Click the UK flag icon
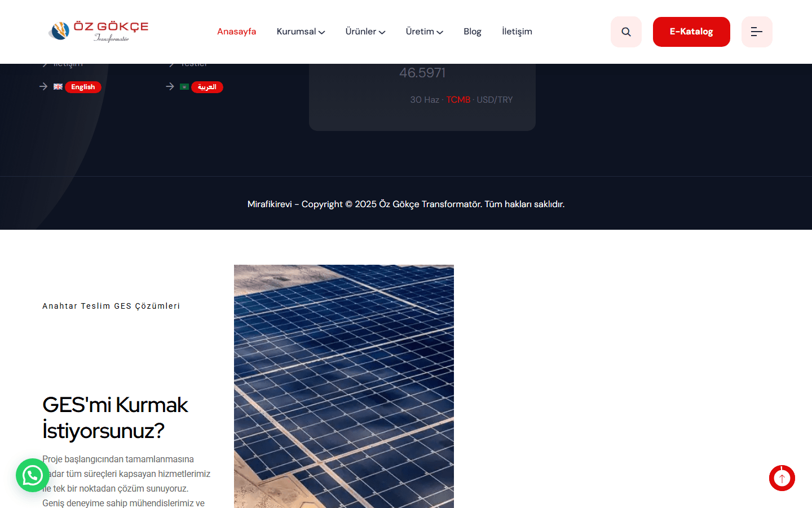 [58, 87]
